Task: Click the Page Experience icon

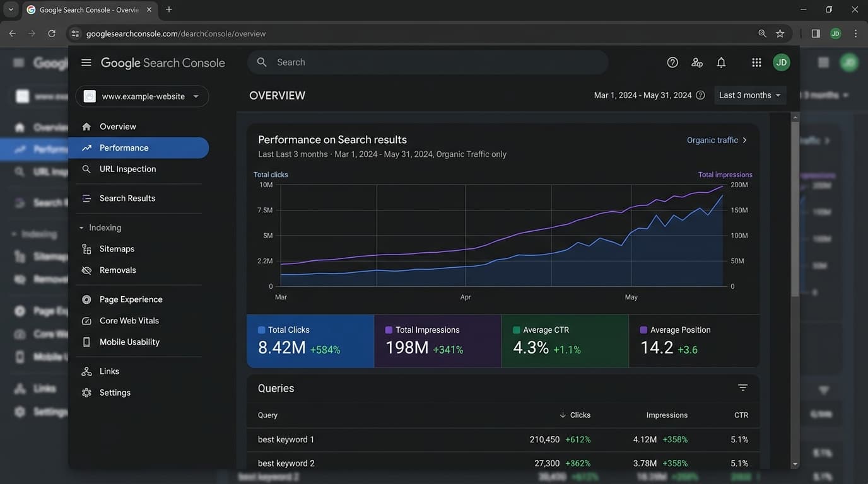Action: click(86, 299)
